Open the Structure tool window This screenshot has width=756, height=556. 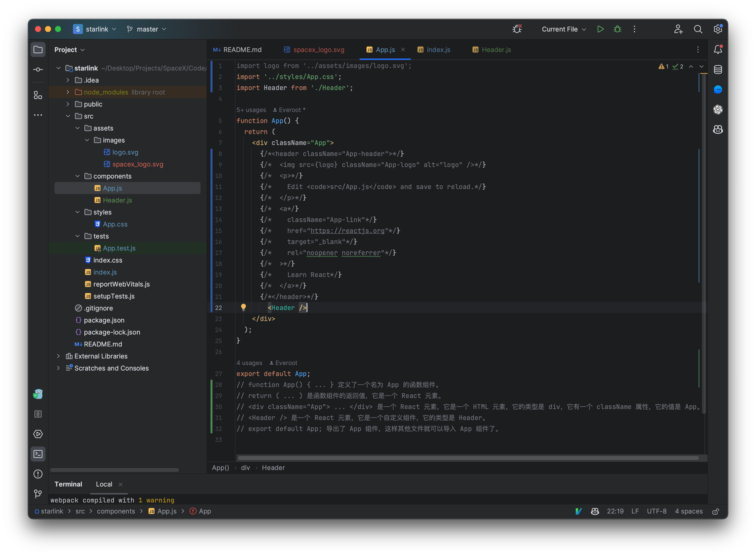click(x=38, y=95)
